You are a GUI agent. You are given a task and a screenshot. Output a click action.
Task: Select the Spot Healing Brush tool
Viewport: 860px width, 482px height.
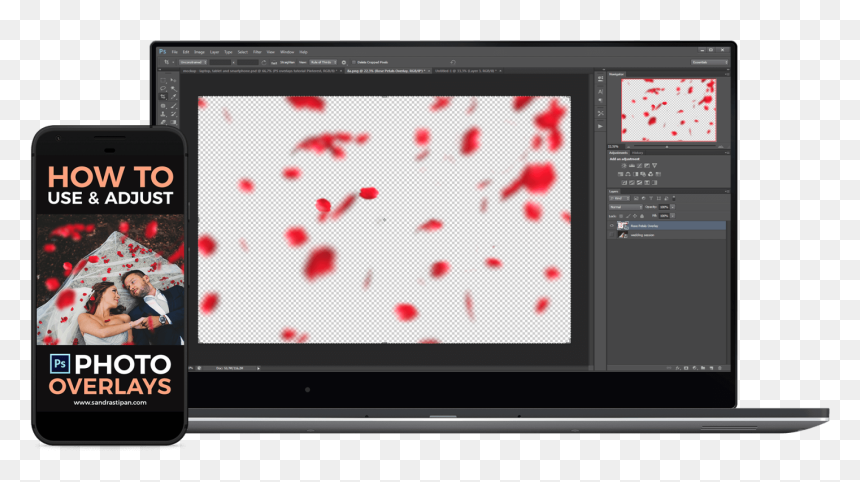[x=163, y=106]
